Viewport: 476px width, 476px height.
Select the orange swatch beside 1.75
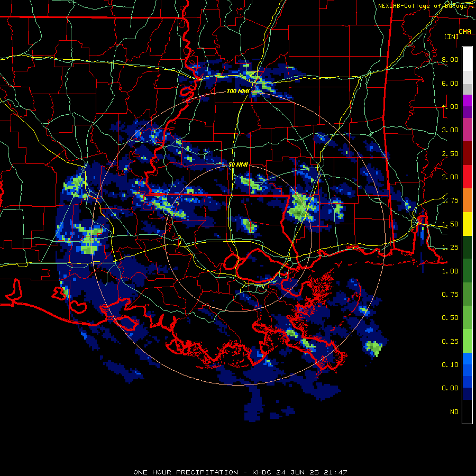click(x=467, y=200)
